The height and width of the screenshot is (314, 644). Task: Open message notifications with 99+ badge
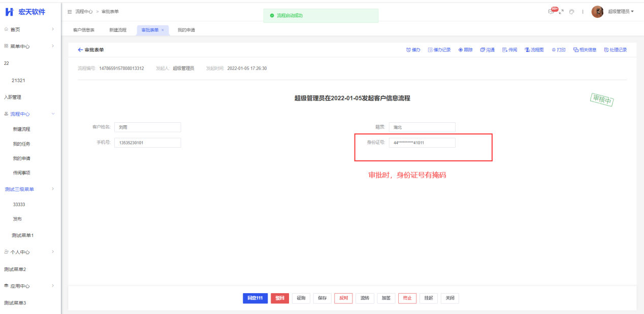[552, 12]
